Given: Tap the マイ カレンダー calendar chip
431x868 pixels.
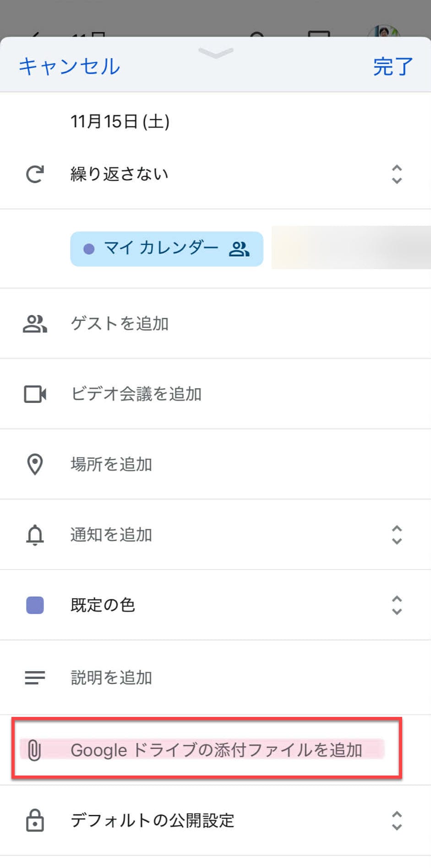Looking at the screenshot, I should (x=167, y=249).
